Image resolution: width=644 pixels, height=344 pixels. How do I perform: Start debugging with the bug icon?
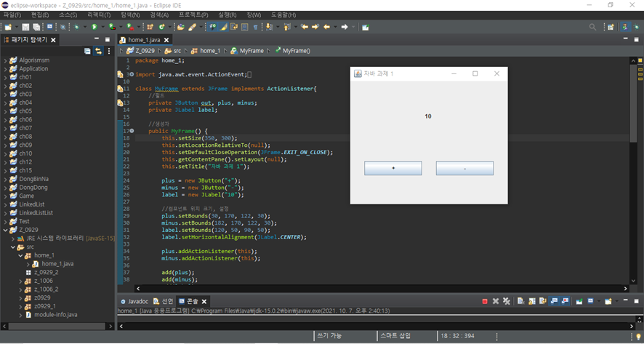[x=76, y=27]
